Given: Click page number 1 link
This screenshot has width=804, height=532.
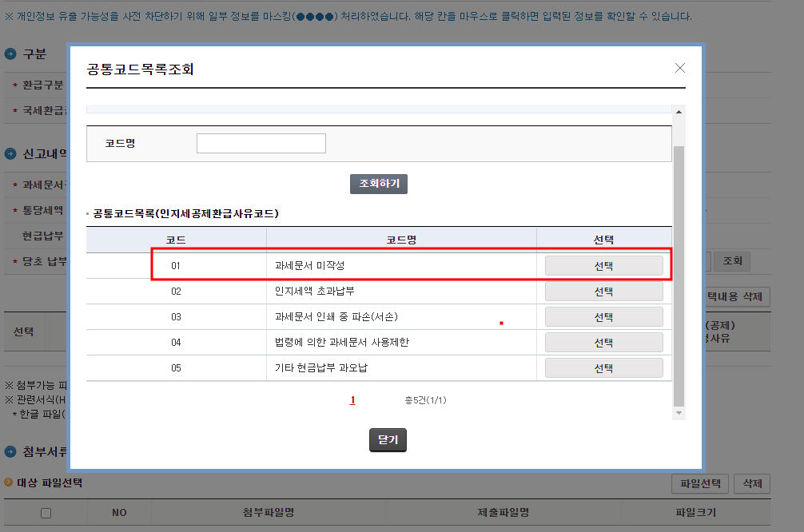Looking at the screenshot, I should click(x=352, y=399).
